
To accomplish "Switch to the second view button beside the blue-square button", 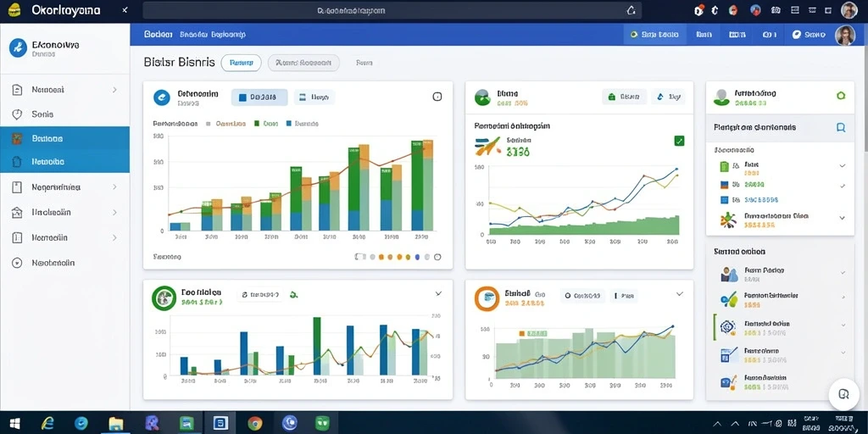I will [314, 97].
